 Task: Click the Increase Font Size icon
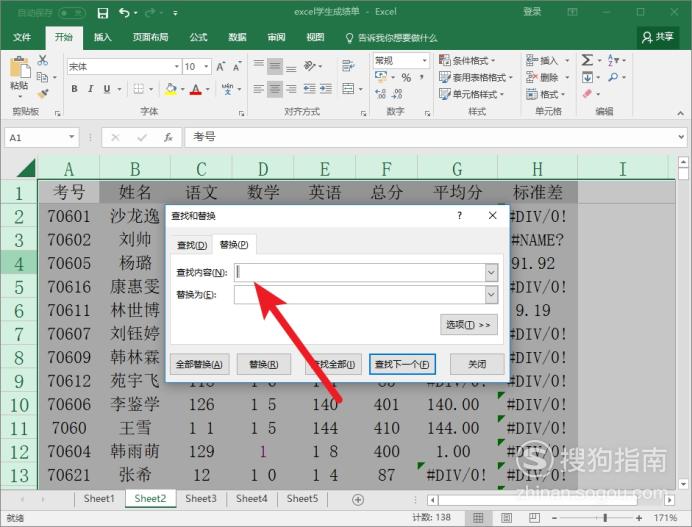tap(220, 67)
